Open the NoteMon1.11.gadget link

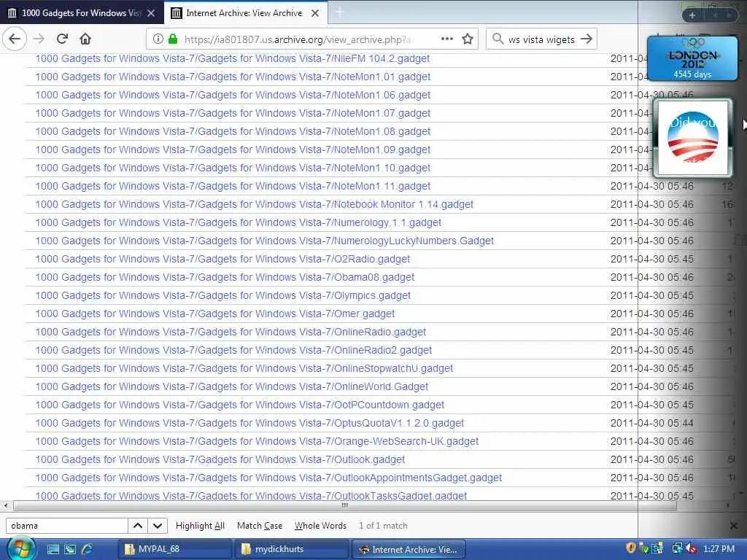(x=233, y=186)
